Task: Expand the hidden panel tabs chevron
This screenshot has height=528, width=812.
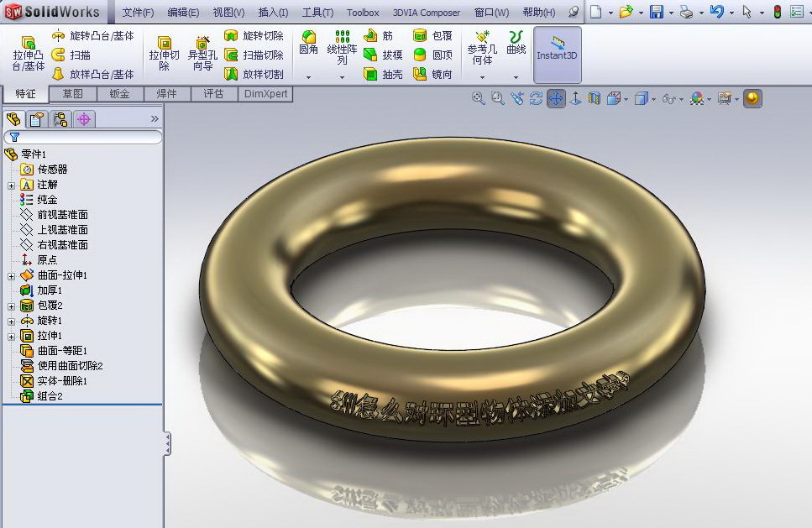Action: tap(155, 119)
